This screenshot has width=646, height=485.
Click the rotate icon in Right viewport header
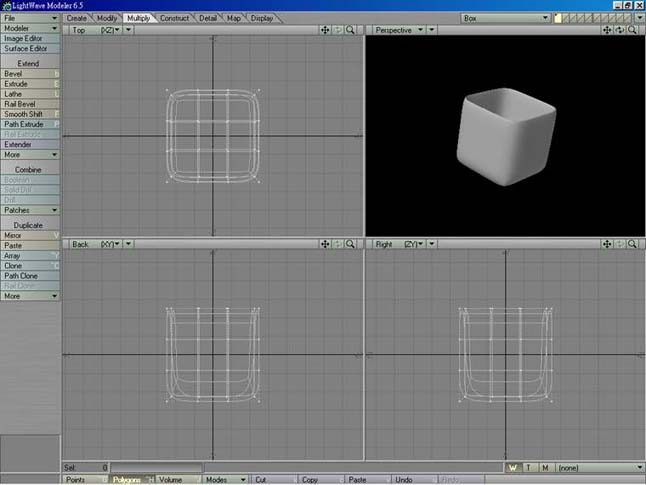[x=620, y=244]
